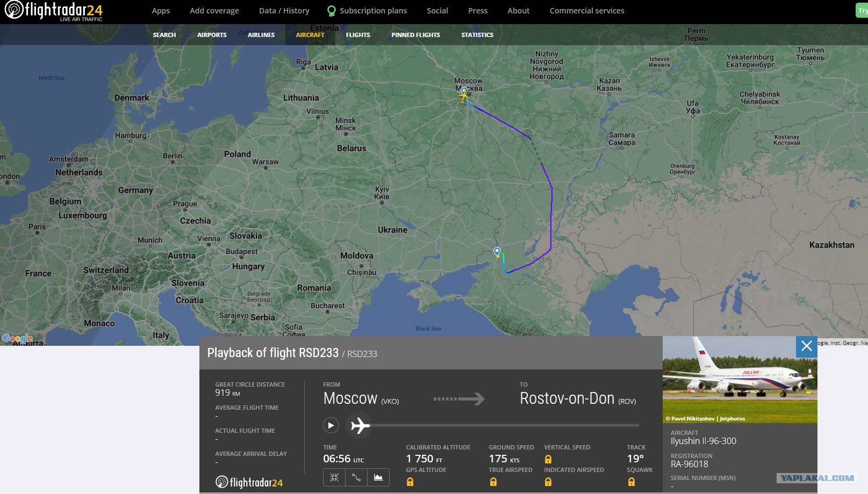
Task: Open the Il-96 aircraft photo thumbnail
Action: [740, 380]
